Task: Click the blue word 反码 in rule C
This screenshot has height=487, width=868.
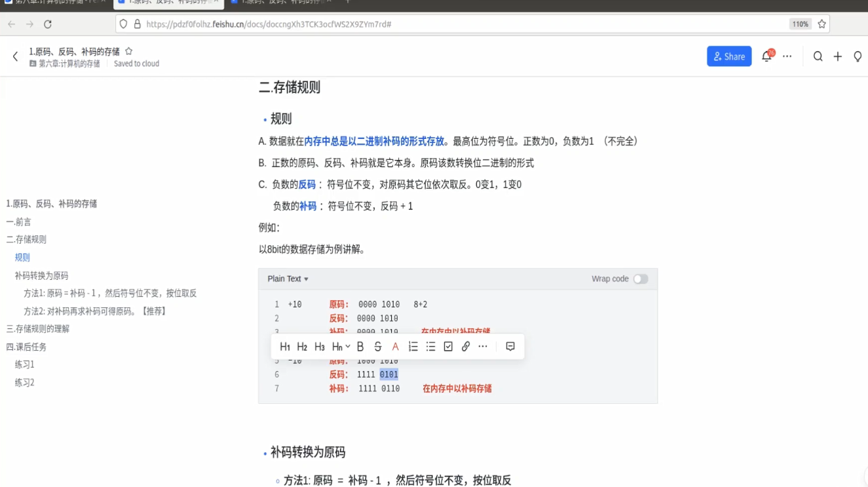Action: pos(307,185)
